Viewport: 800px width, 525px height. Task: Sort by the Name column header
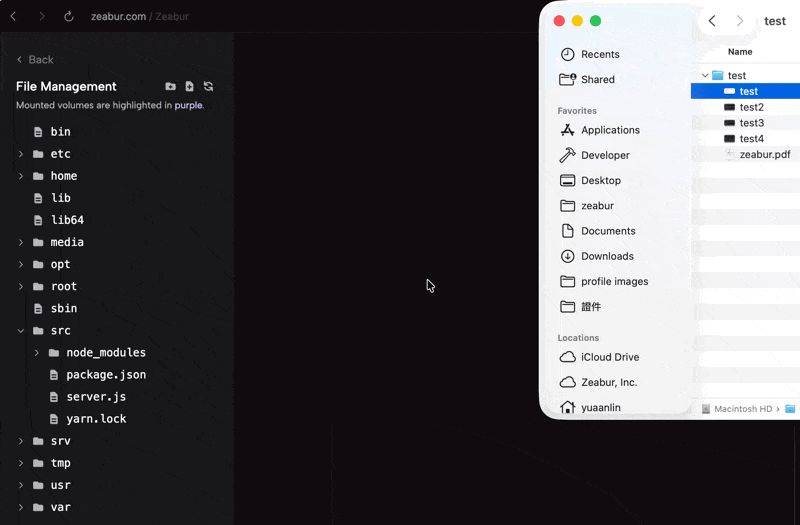740,52
